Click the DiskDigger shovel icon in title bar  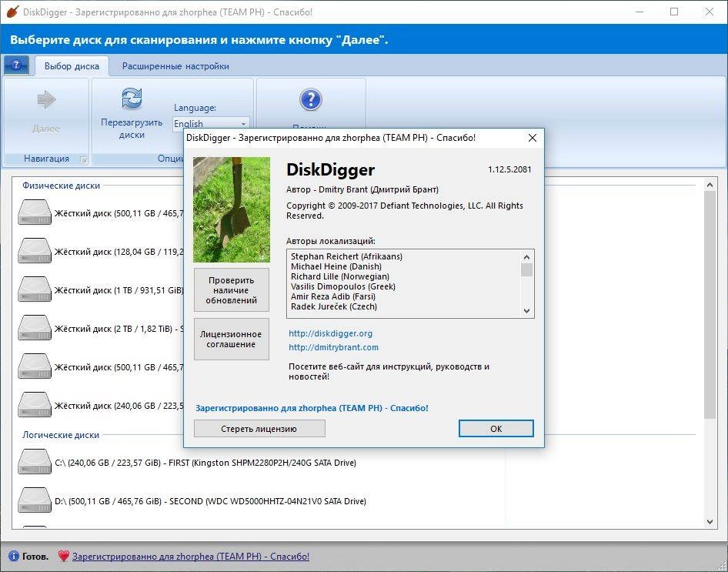point(12,12)
